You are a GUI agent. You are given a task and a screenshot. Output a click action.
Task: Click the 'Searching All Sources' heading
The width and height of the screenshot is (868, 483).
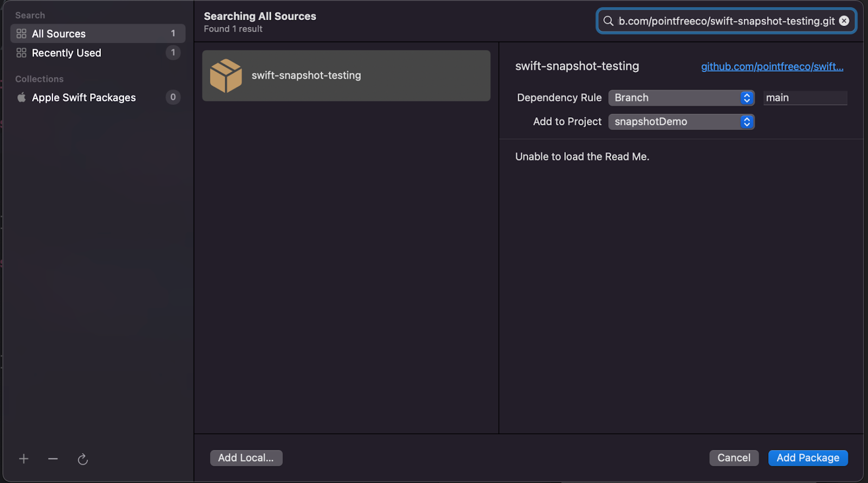point(260,16)
